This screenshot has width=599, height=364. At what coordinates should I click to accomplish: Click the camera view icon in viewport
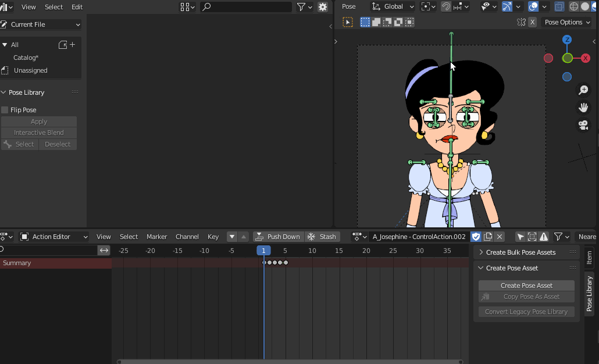[583, 125]
